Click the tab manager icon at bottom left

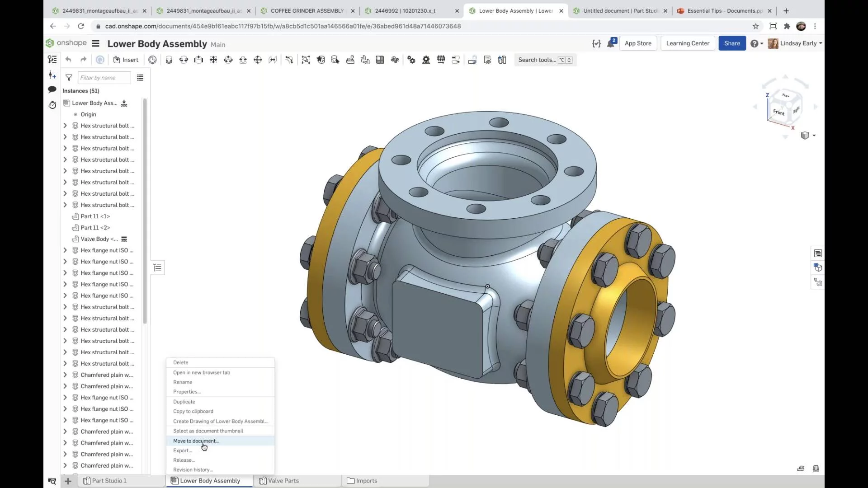click(52, 481)
